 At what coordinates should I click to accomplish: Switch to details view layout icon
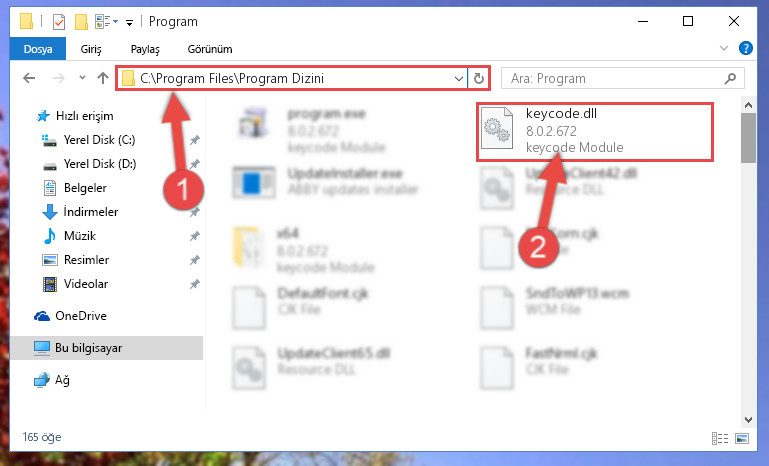click(719, 438)
